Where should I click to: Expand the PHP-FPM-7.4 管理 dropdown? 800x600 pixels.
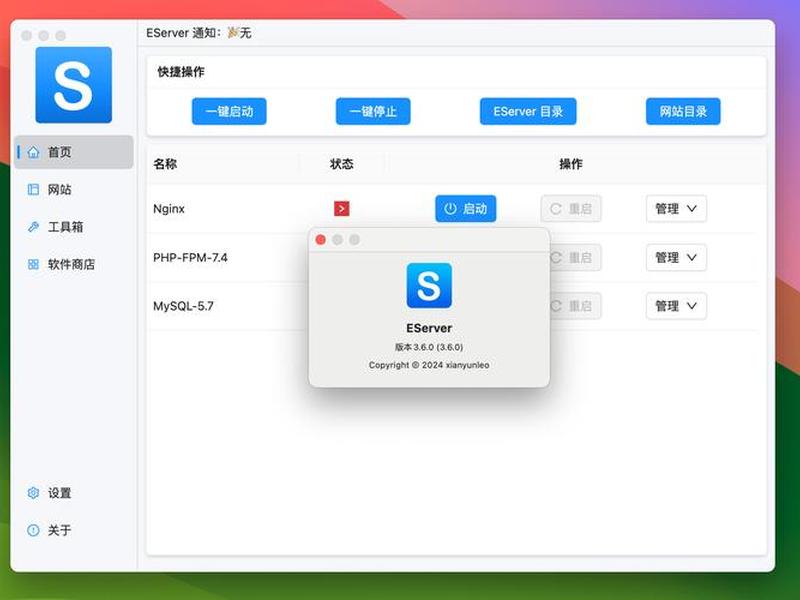point(676,257)
